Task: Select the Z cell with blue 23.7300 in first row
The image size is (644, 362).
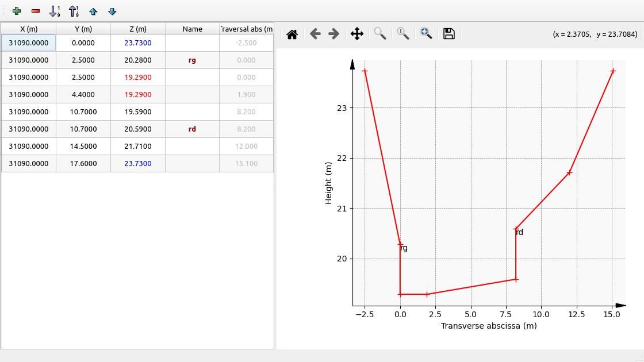Action: pyautogui.click(x=138, y=43)
